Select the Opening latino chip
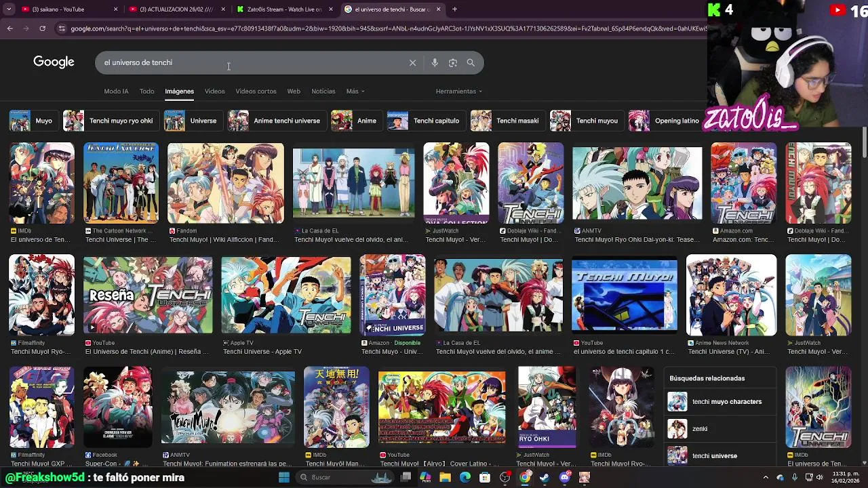Image resolution: width=868 pixels, height=488 pixels. click(666, 121)
